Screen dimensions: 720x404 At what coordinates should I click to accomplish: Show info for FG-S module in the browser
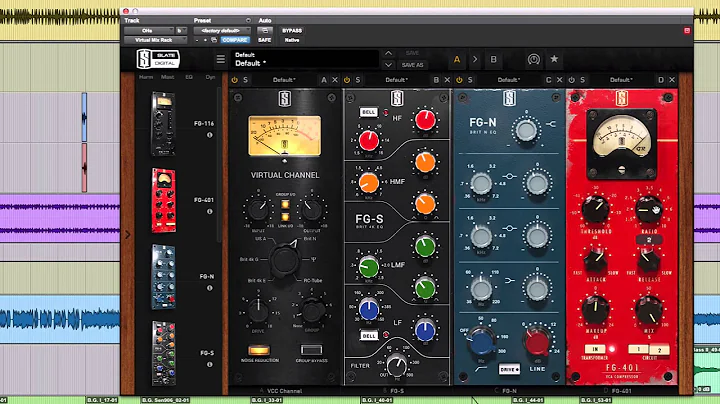(x=209, y=365)
